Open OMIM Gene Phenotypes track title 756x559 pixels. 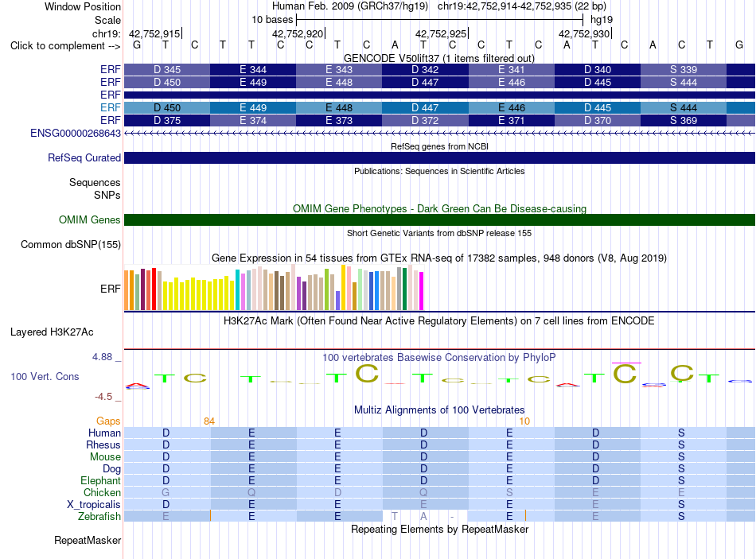[439, 208]
